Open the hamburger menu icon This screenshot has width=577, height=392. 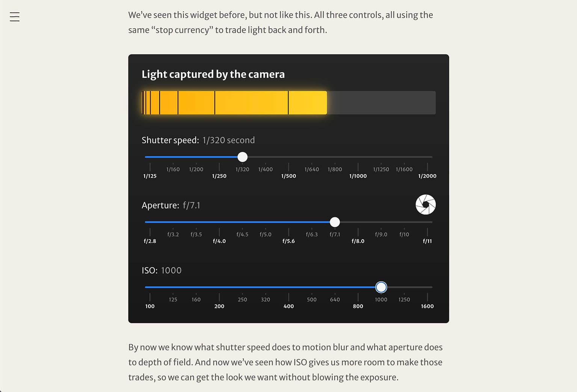(x=15, y=17)
